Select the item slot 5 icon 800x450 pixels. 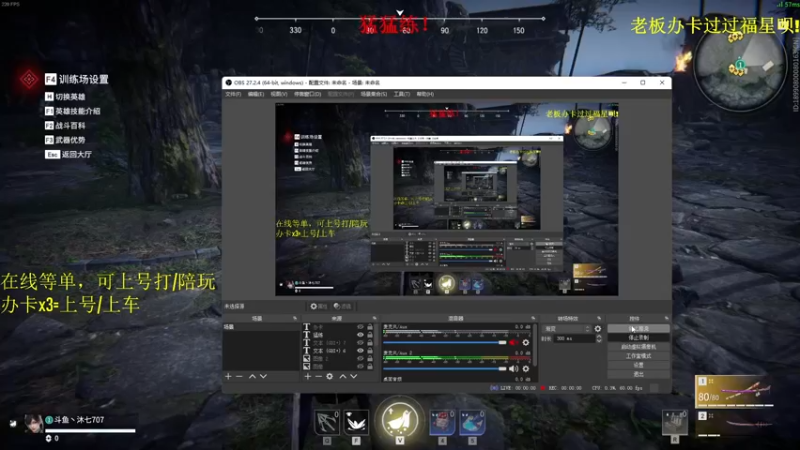point(472,422)
